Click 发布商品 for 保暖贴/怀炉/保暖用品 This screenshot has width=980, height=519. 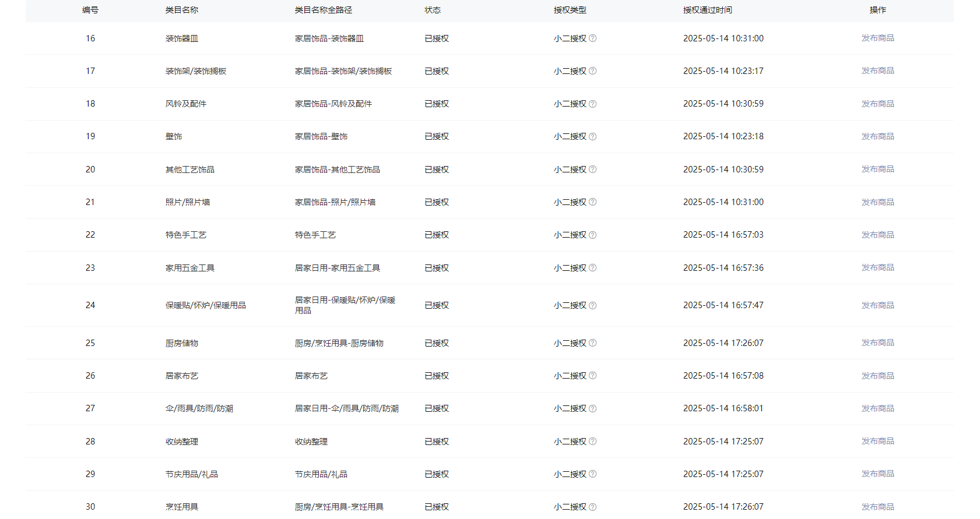(877, 305)
